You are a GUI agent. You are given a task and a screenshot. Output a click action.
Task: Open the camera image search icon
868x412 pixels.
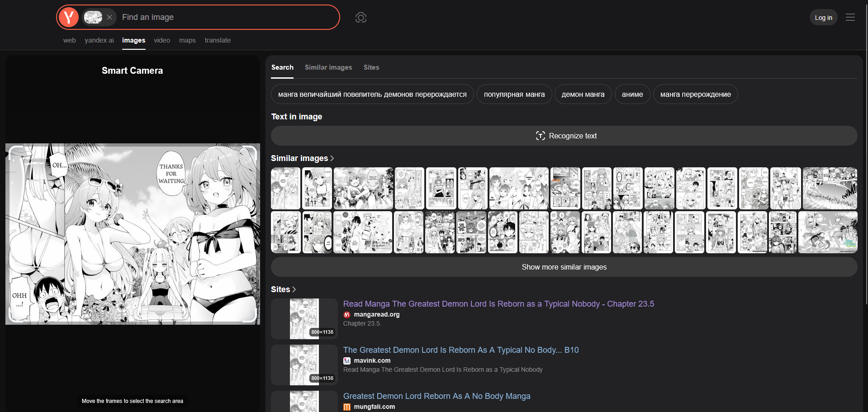coord(361,18)
